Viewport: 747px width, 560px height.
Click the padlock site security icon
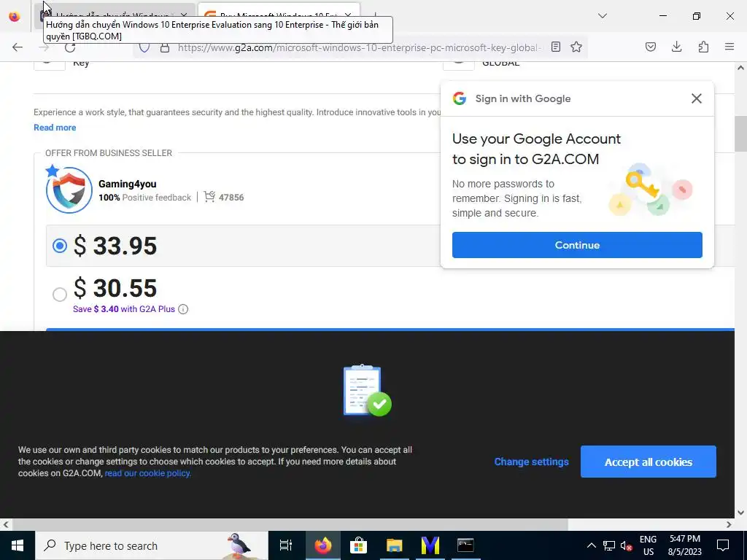(x=165, y=47)
